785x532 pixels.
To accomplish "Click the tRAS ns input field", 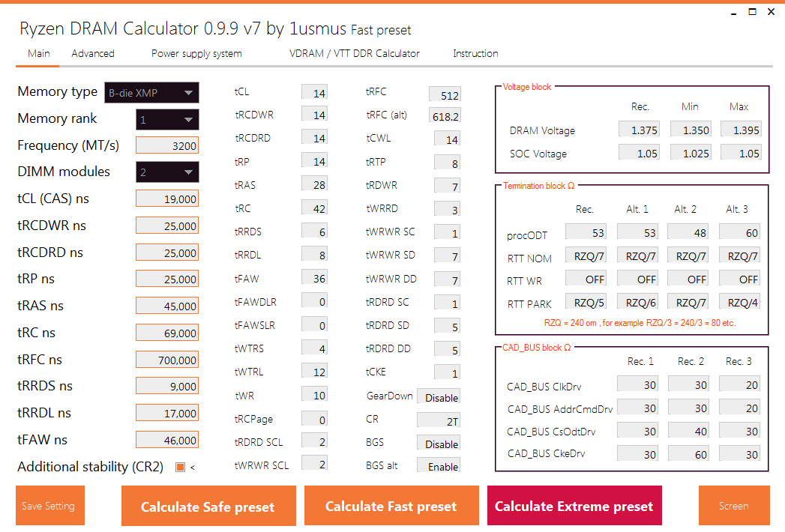I will [x=167, y=306].
